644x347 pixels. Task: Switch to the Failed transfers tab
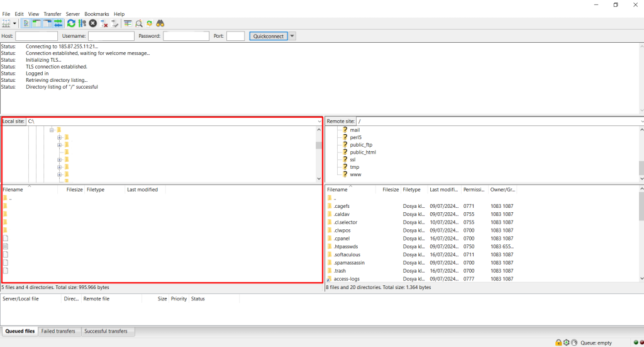[x=58, y=331]
